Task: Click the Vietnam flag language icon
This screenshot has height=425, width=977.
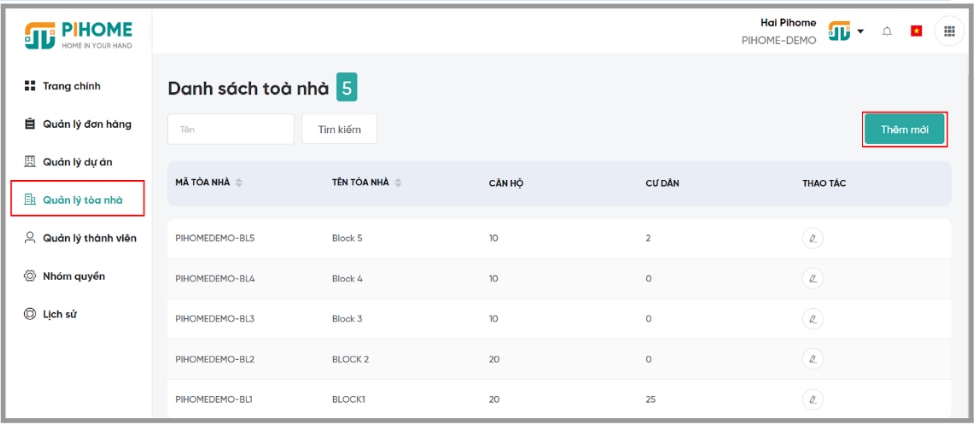Action: tap(916, 31)
